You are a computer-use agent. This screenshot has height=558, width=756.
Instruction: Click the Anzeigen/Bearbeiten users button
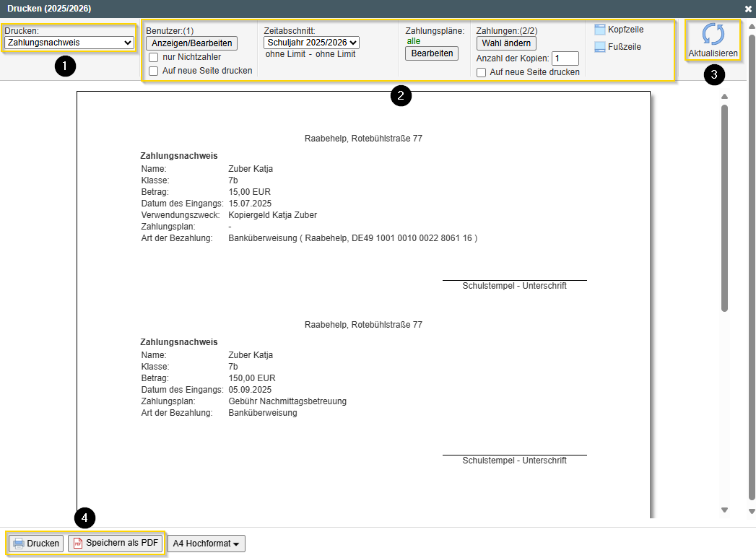191,43
